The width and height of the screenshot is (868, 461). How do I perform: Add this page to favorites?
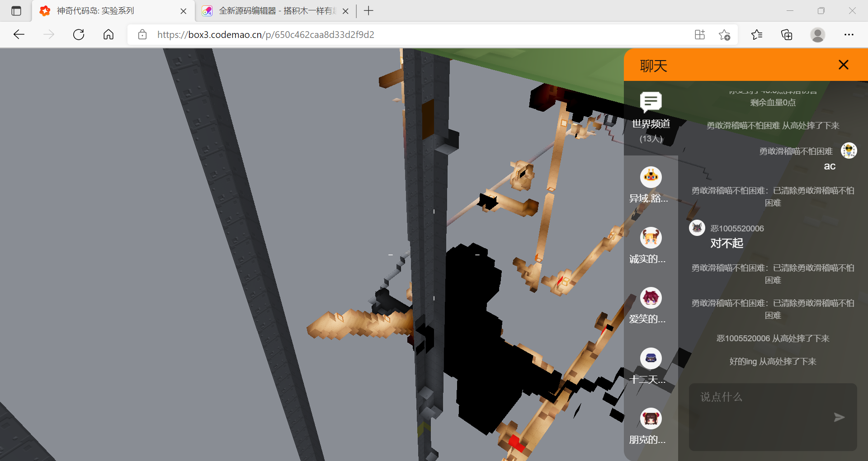[724, 35]
